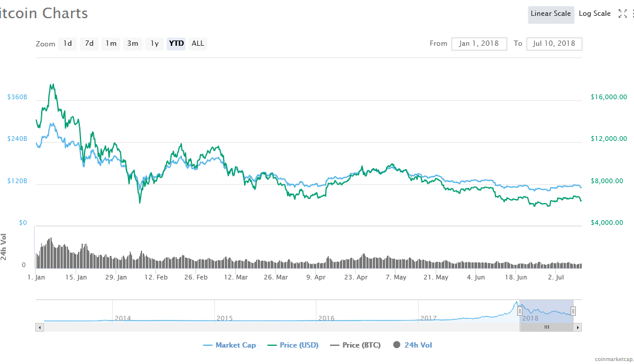634x364 pixels.
Task: Click the $120B market cap axis label
Action: pyautogui.click(x=18, y=181)
